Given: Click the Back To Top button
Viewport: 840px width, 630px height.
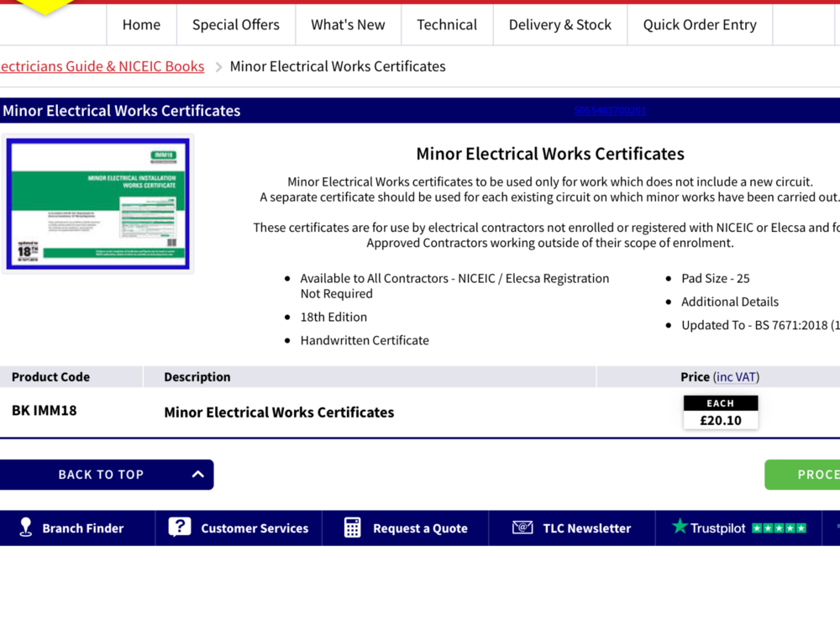Looking at the screenshot, I should coord(107,475).
